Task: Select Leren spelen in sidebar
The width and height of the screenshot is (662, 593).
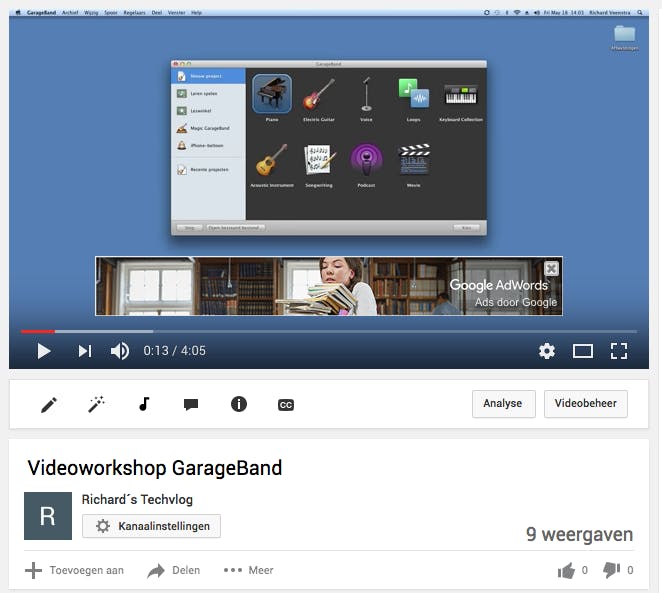Action: click(208, 93)
